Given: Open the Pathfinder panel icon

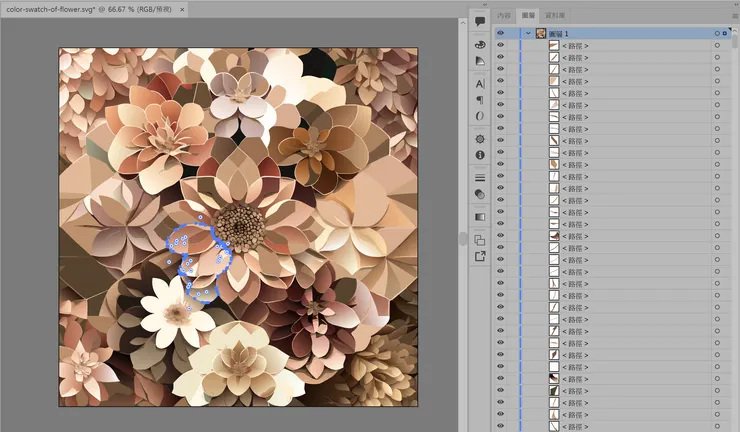Looking at the screenshot, I should [480, 240].
